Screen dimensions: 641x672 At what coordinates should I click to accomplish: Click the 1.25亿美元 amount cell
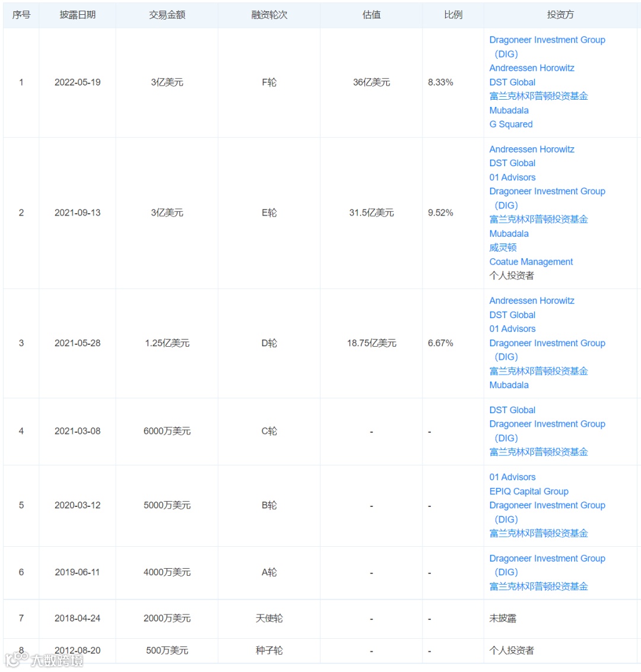167,343
